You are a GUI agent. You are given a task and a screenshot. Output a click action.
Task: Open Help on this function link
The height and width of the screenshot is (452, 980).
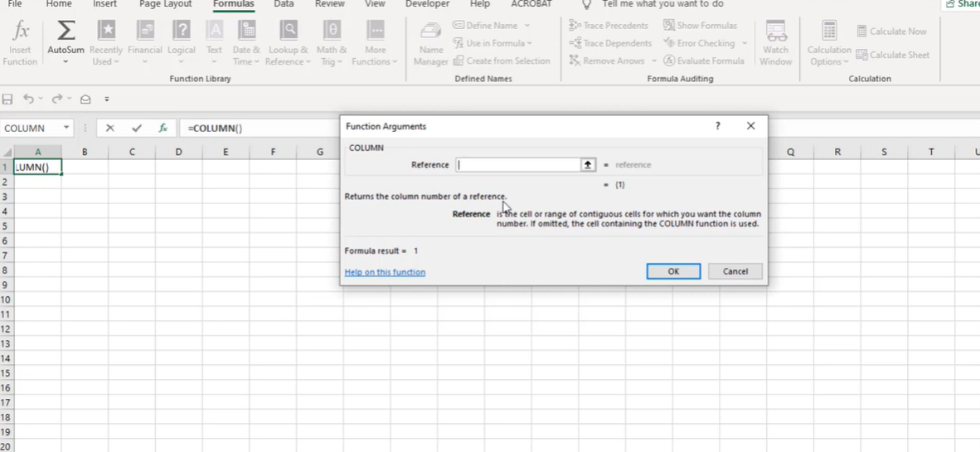click(x=385, y=272)
